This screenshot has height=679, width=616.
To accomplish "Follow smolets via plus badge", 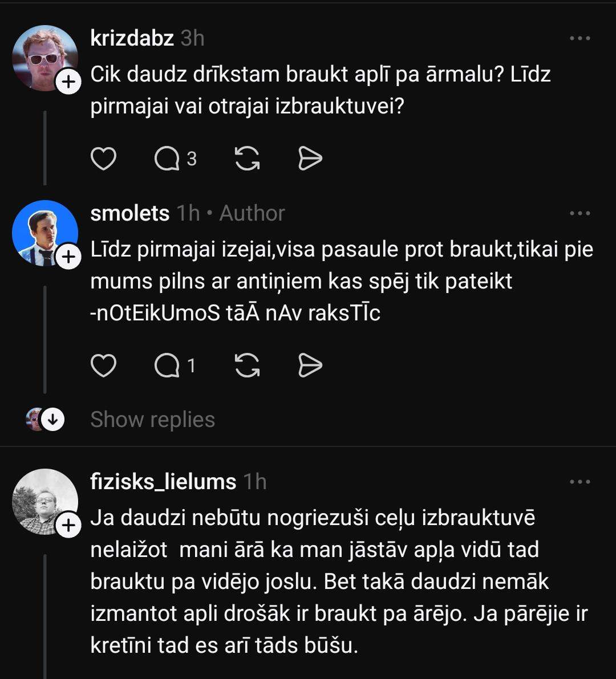I will point(68,258).
